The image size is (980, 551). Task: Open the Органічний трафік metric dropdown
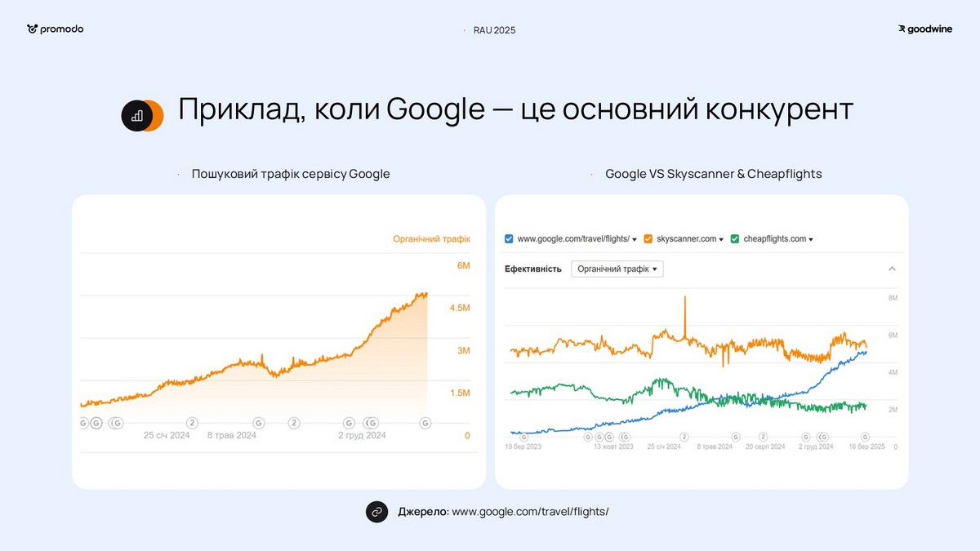pos(617,269)
